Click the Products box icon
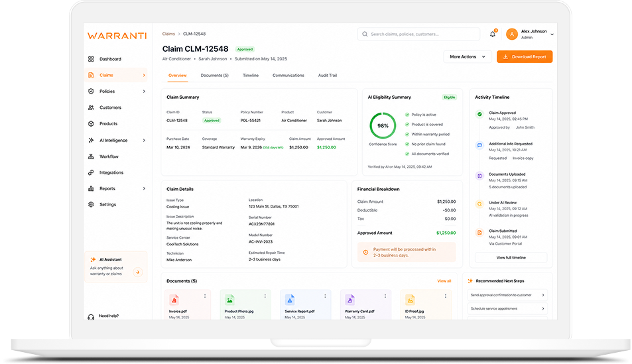This screenshot has width=632, height=364. tap(91, 124)
